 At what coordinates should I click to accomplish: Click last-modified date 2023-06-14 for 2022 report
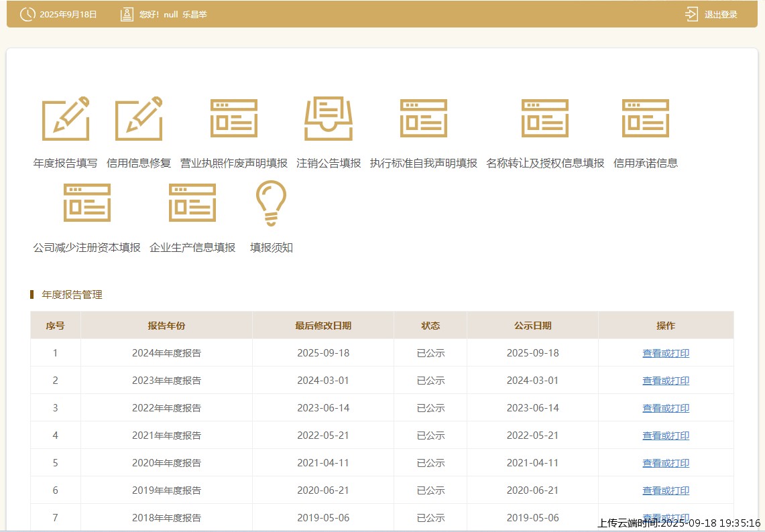point(323,408)
